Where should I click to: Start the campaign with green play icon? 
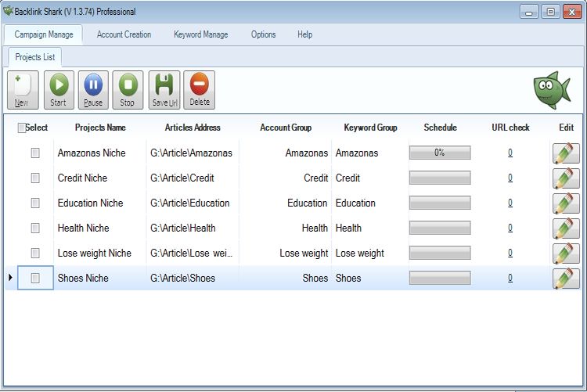tap(59, 90)
